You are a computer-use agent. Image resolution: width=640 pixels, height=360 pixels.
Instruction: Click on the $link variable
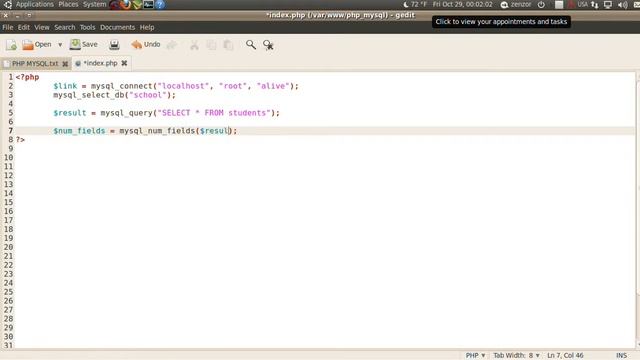pos(65,86)
